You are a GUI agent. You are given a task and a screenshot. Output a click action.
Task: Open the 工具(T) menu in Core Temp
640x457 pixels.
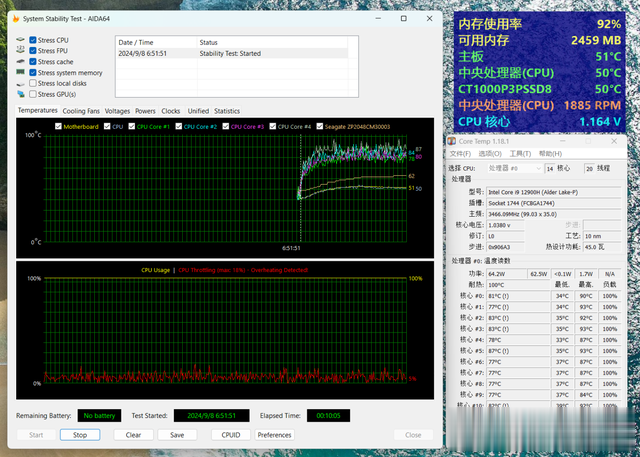point(520,154)
